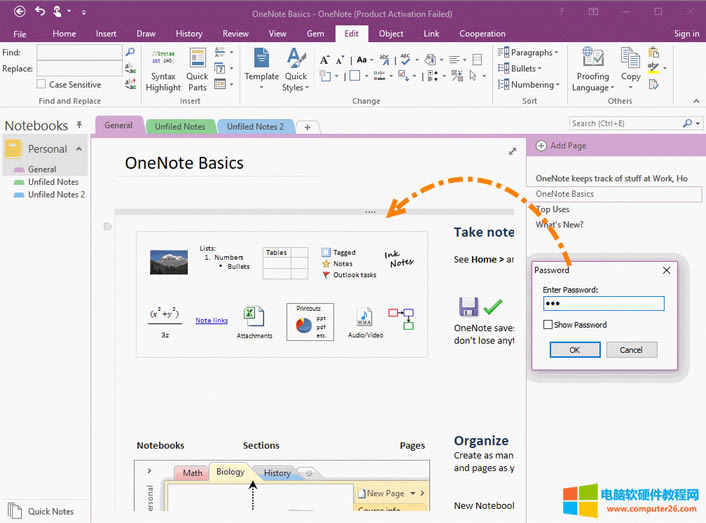Expand page to full view arrow
706x523 pixels.
click(513, 152)
